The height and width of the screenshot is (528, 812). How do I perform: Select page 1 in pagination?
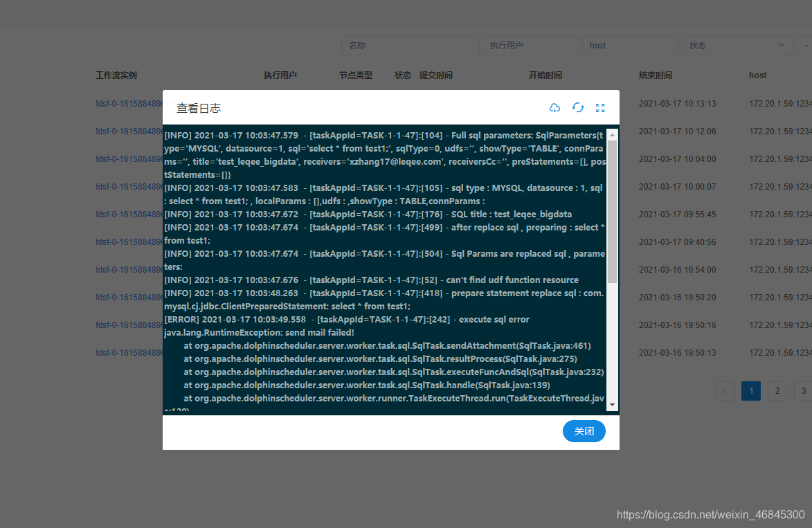pyautogui.click(x=750, y=391)
